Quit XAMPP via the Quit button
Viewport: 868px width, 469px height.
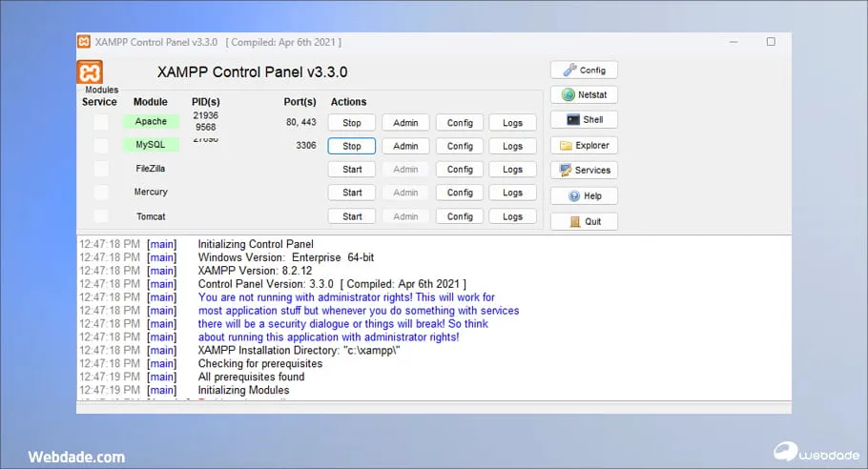[584, 221]
